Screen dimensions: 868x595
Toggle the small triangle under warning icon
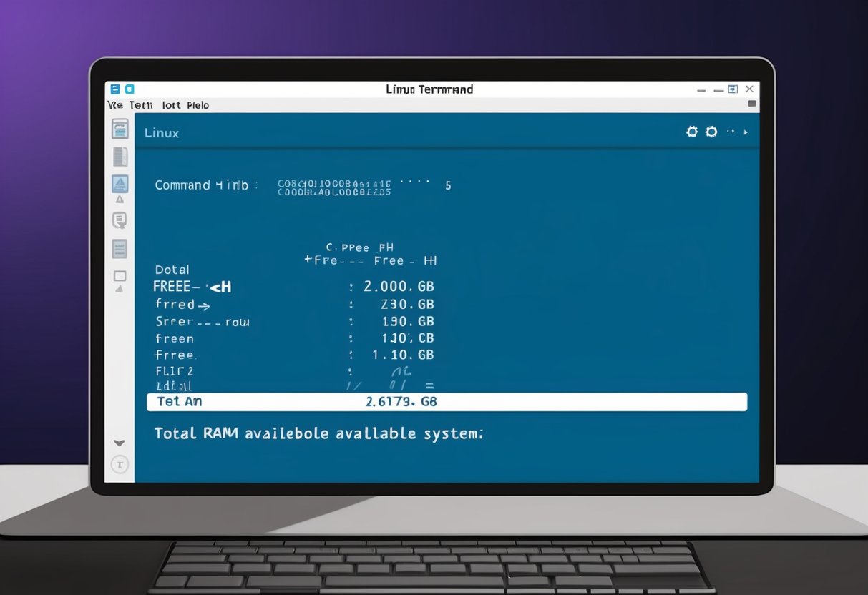(x=120, y=199)
